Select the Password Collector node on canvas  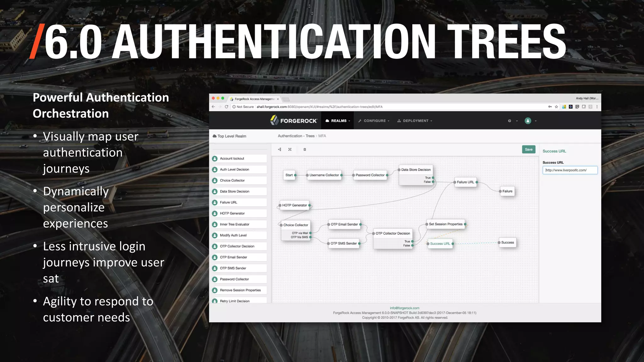point(370,175)
